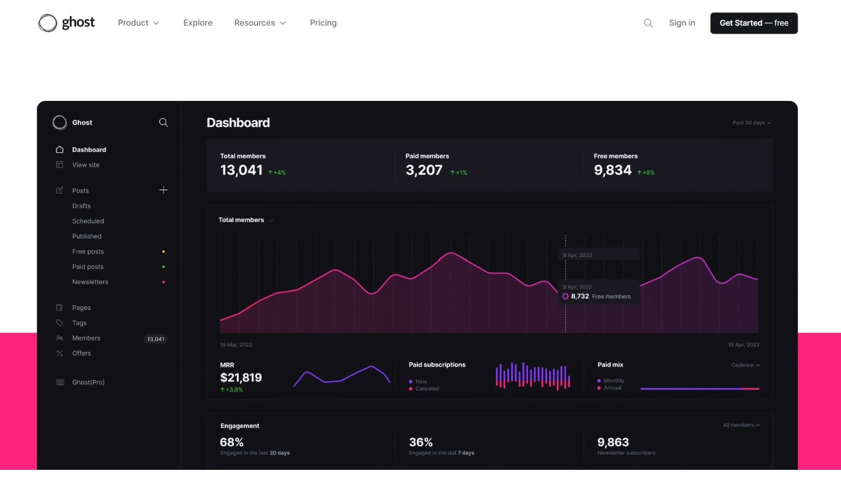Open the All members engagement filter
Screen dimensions: 841x504
[x=741, y=425]
